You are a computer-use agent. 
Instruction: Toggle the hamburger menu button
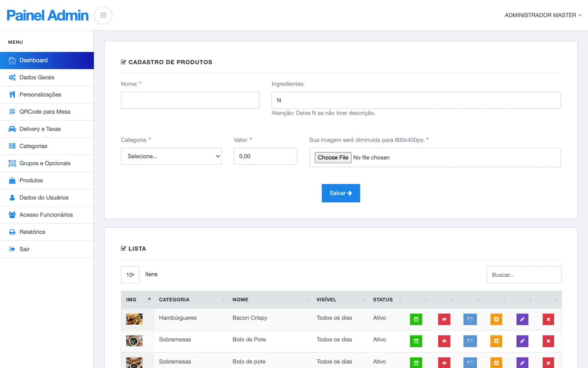103,15
